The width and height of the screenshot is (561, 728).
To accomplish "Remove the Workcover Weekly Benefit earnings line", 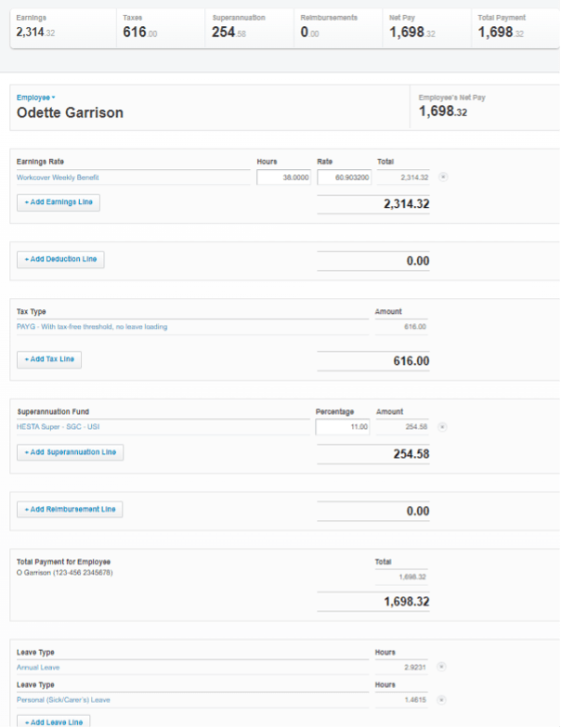I will pos(443,176).
